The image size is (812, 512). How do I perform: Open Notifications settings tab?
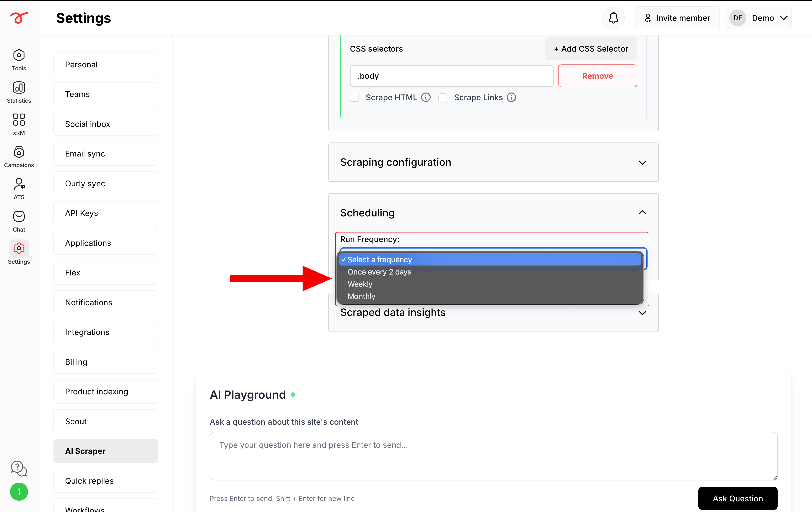(105, 302)
